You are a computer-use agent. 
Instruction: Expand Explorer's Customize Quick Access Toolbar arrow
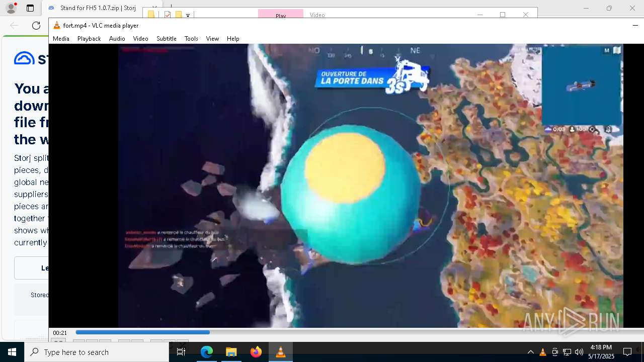coord(188,15)
